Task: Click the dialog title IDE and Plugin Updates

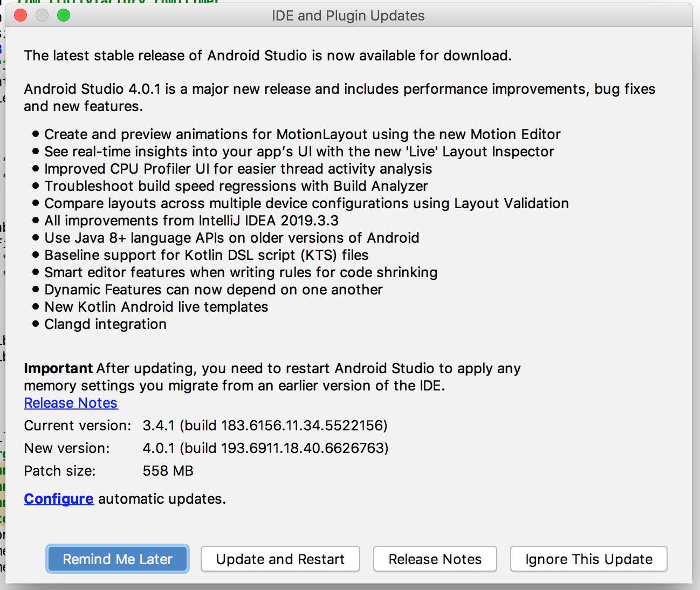Action: click(348, 16)
